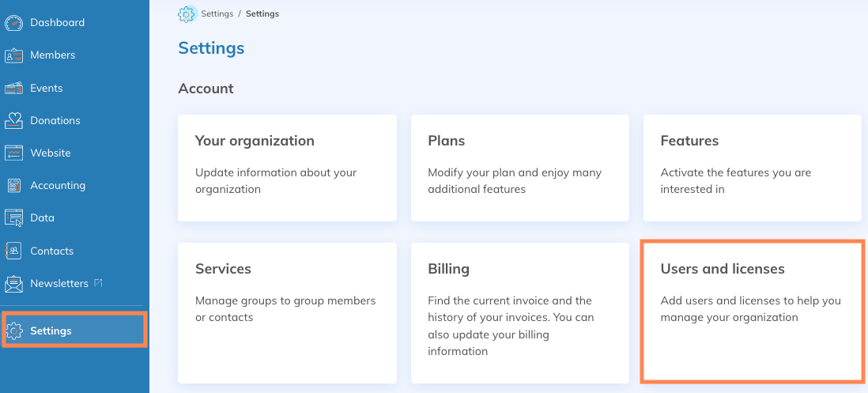The height and width of the screenshot is (393, 868).
Task: Click the Members ID card icon
Action: (14, 55)
